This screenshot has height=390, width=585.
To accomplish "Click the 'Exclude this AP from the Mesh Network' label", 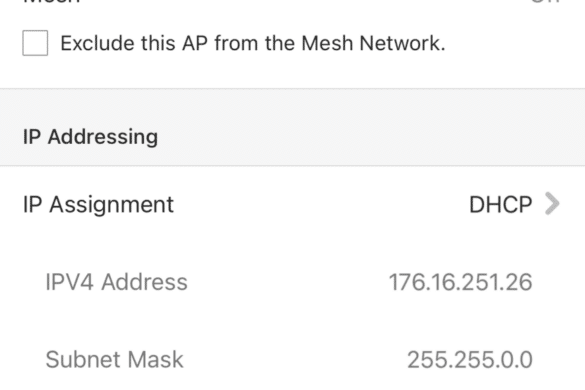I will pyautogui.click(x=253, y=43).
